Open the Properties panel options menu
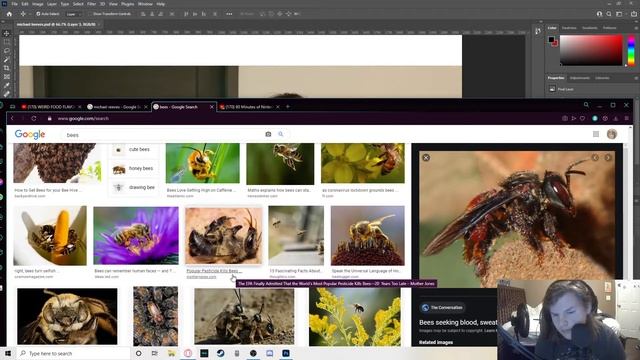The height and width of the screenshot is (360, 640). [636, 78]
